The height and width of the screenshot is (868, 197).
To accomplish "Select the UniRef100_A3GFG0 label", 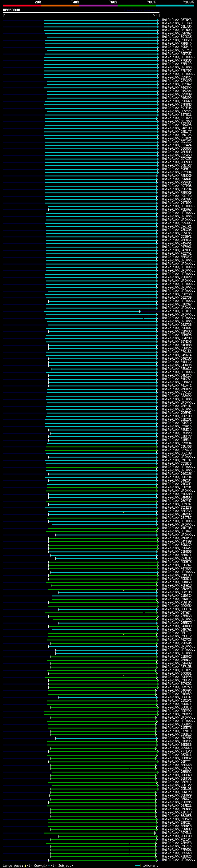I will coord(177,603).
